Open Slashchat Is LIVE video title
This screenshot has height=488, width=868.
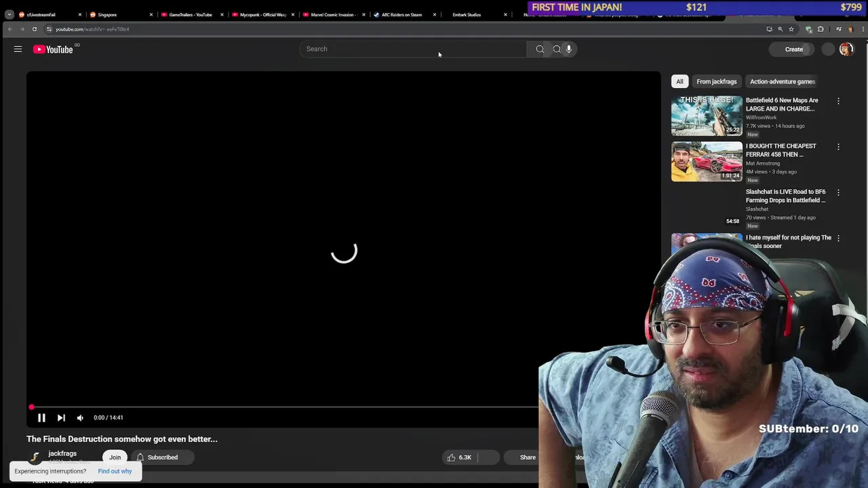click(x=785, y=196)
